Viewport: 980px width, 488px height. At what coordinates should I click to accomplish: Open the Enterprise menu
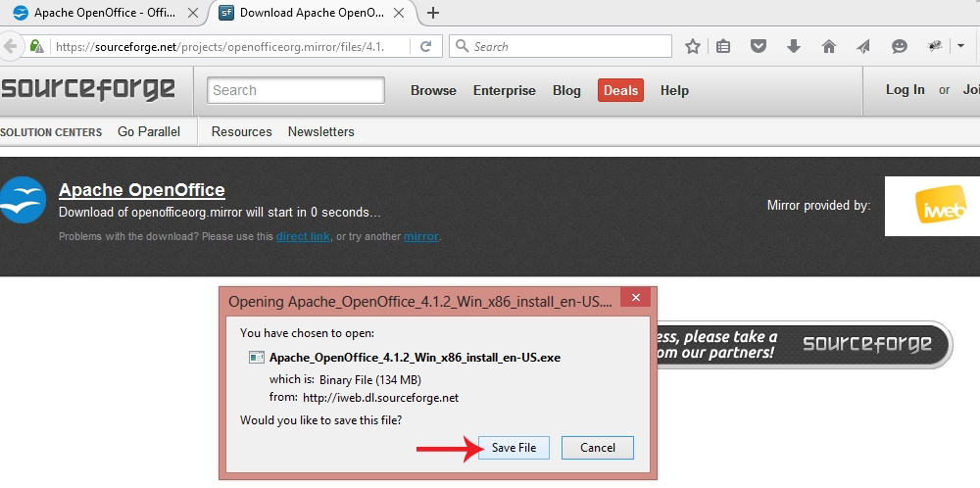505,90
